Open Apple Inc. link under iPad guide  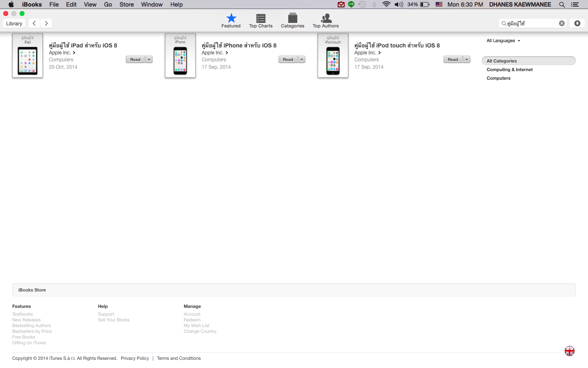pos(62,53)
